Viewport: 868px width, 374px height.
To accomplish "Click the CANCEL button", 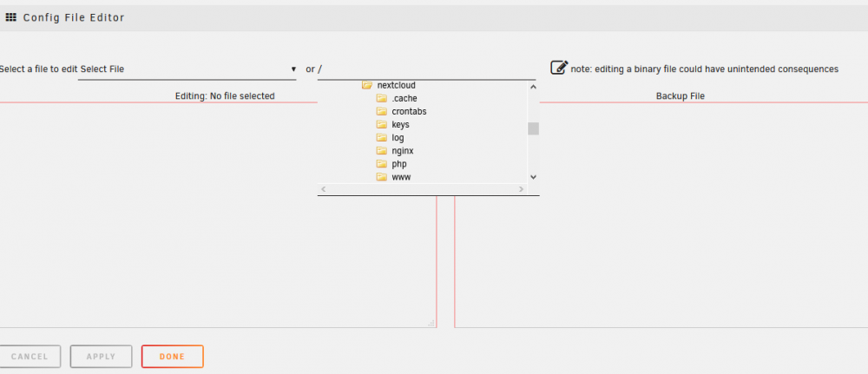I will point(30,357).
